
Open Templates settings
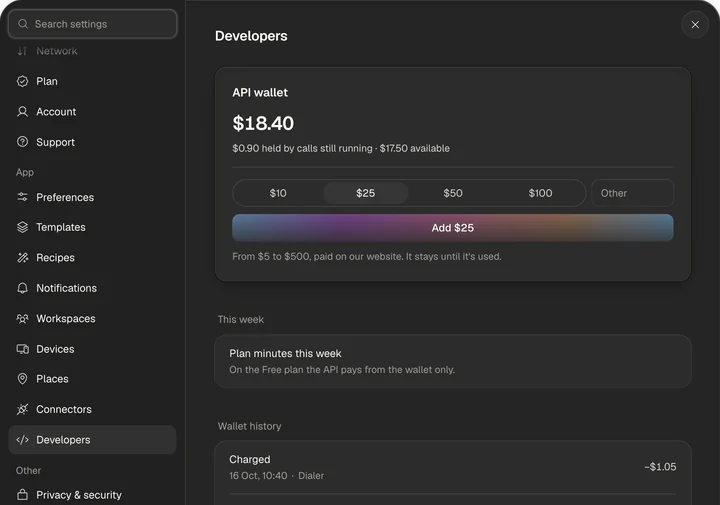[92, 227]
